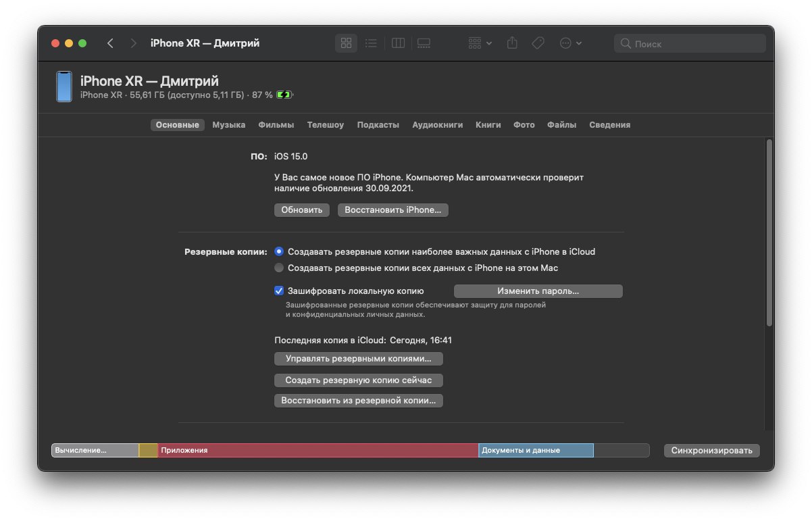Click the Приложения storage bar segment
The image size is (812, 521).
tap(318, 450)
